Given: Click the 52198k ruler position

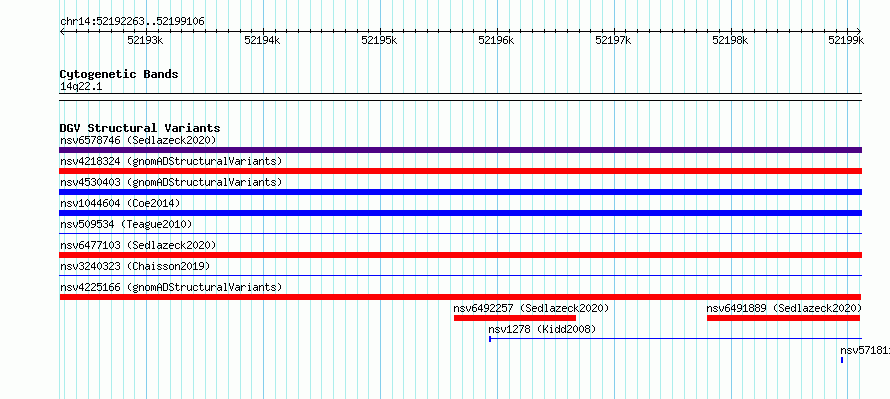Looking at the screenshot, I should click(730, 40).
